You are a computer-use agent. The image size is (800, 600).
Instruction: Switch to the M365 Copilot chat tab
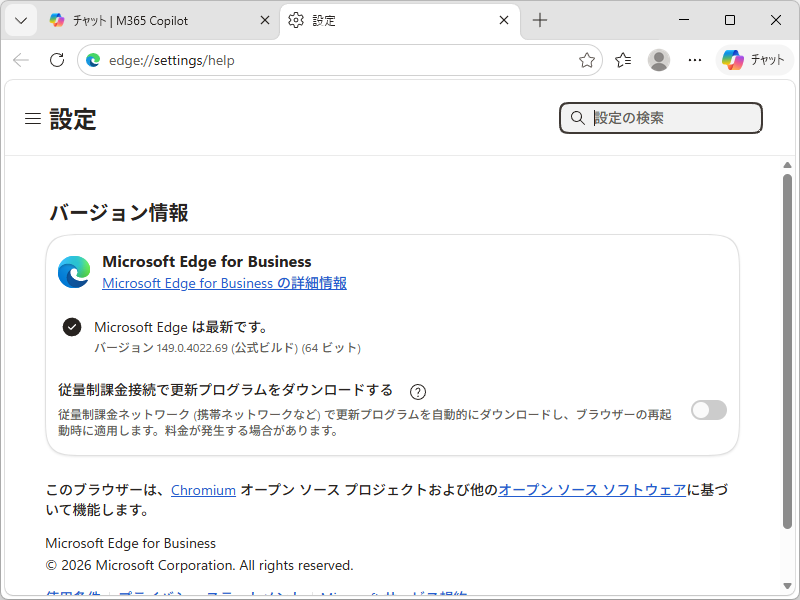point(160,20)
